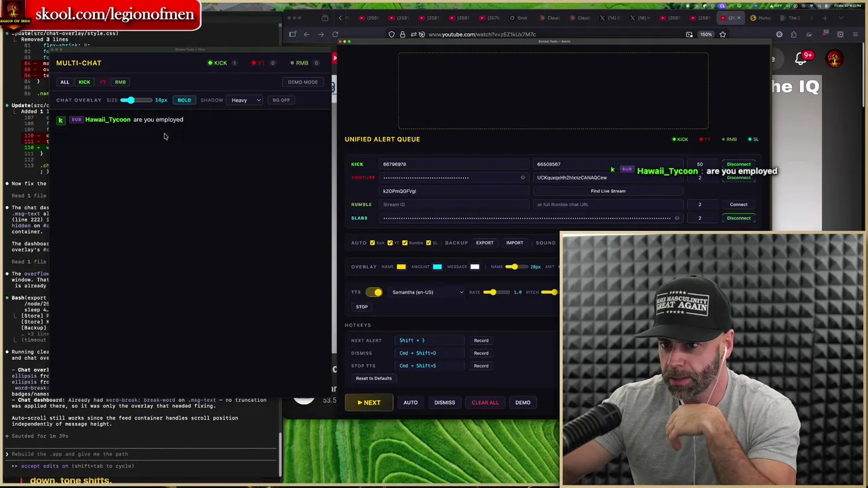Click the YouTube video ID field kZOPmQGFVgI
The width and height of the screenshot is (868, 488).
tap(453, 191)
